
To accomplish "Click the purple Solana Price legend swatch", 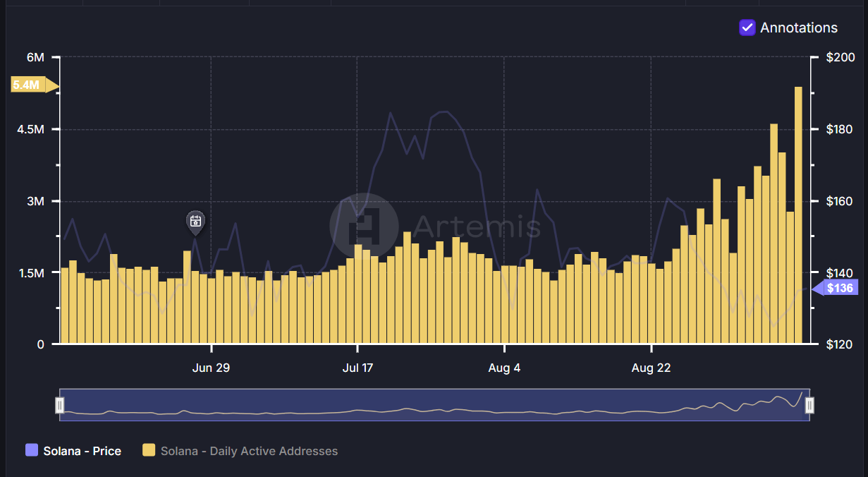I will [32, 450].
